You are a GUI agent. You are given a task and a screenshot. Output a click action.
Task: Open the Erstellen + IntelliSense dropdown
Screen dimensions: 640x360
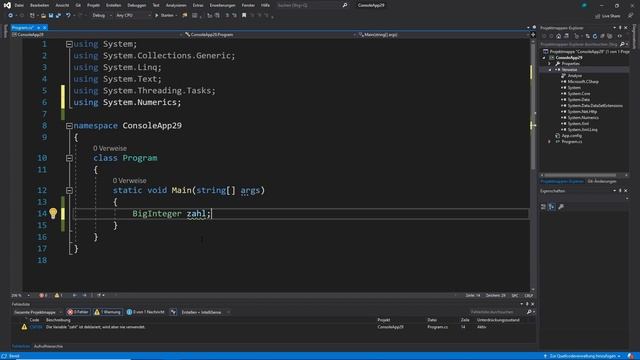click(205, 312)
